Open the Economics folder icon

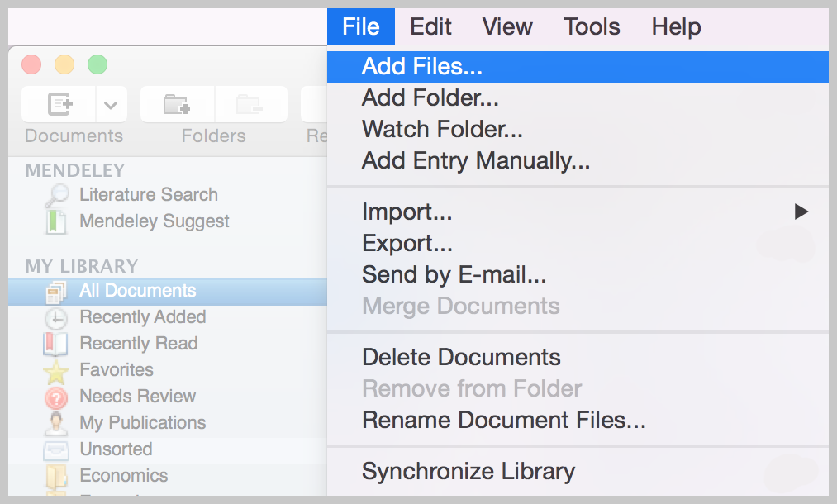click(56, 476)
